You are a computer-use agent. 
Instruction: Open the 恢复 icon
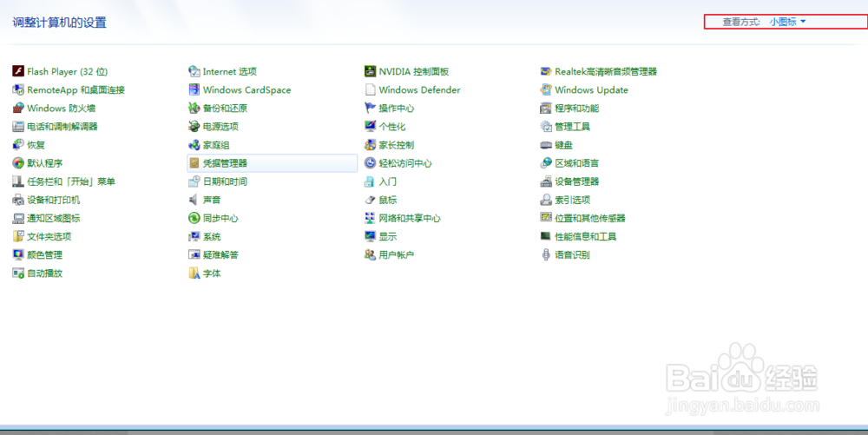coord(18,145)
